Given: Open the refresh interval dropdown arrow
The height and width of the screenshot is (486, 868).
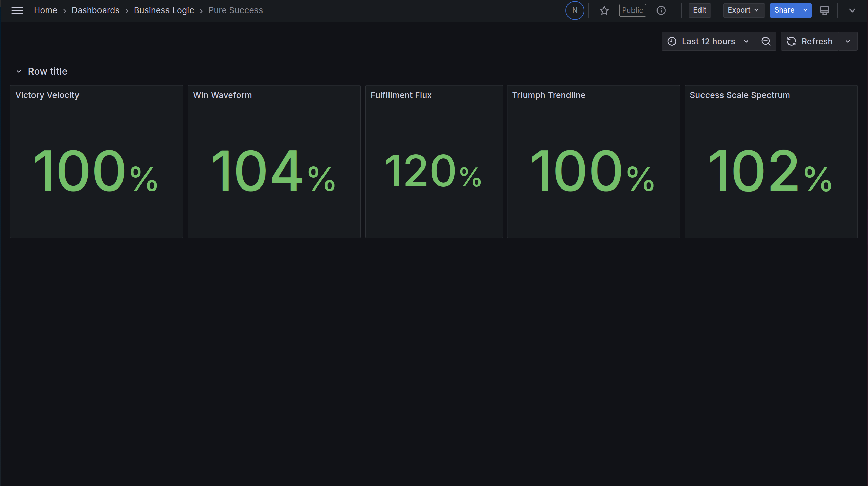Looking at the screenshot, I should tap(848, 41).
